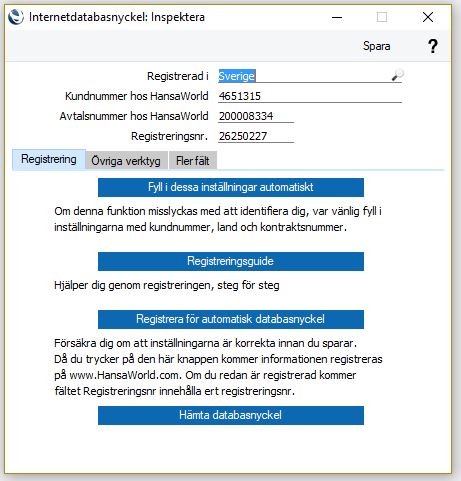Click the Registrerad i field showing Sverige

[310, 76]
